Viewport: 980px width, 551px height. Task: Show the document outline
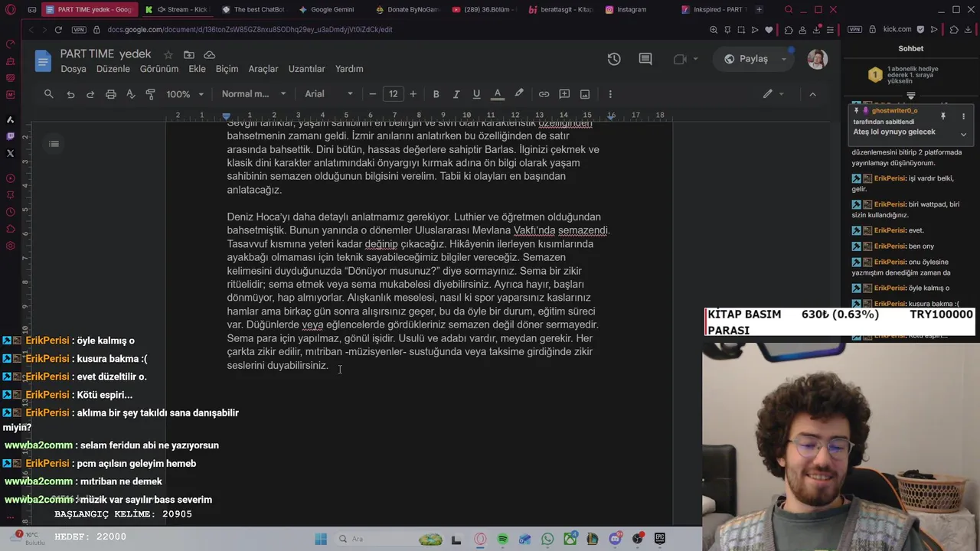point(54,144)
